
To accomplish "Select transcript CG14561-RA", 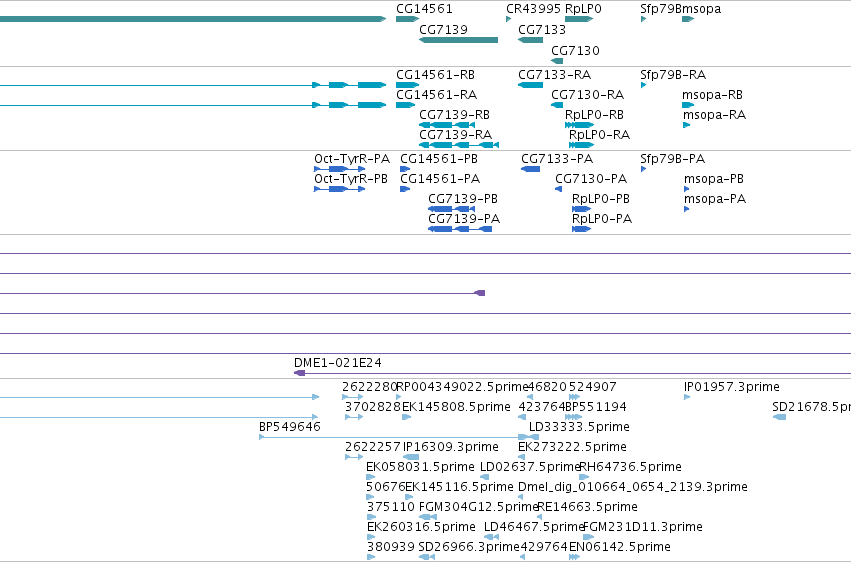I will pyautogui.click(x=436, y=95).
